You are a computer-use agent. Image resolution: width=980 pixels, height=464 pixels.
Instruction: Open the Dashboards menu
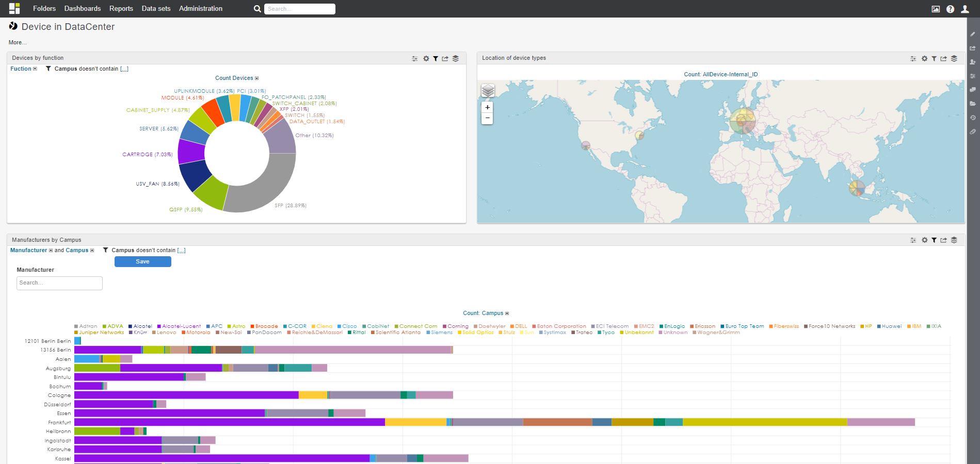[x=82, y=8]
